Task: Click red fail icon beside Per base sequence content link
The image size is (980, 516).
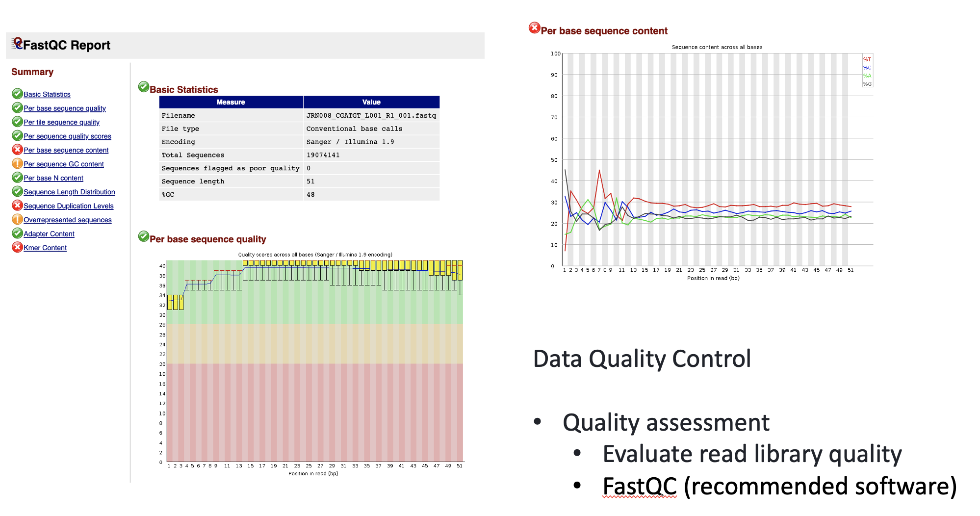Action: [x=17, y=150]
